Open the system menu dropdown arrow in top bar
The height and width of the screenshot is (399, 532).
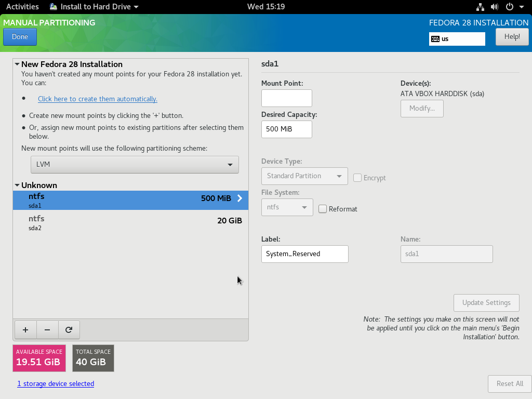(522, 7)
